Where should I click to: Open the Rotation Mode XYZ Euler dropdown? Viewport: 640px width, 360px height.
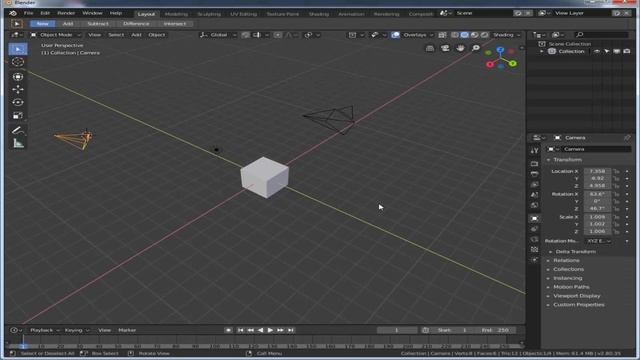coord(599,241)
